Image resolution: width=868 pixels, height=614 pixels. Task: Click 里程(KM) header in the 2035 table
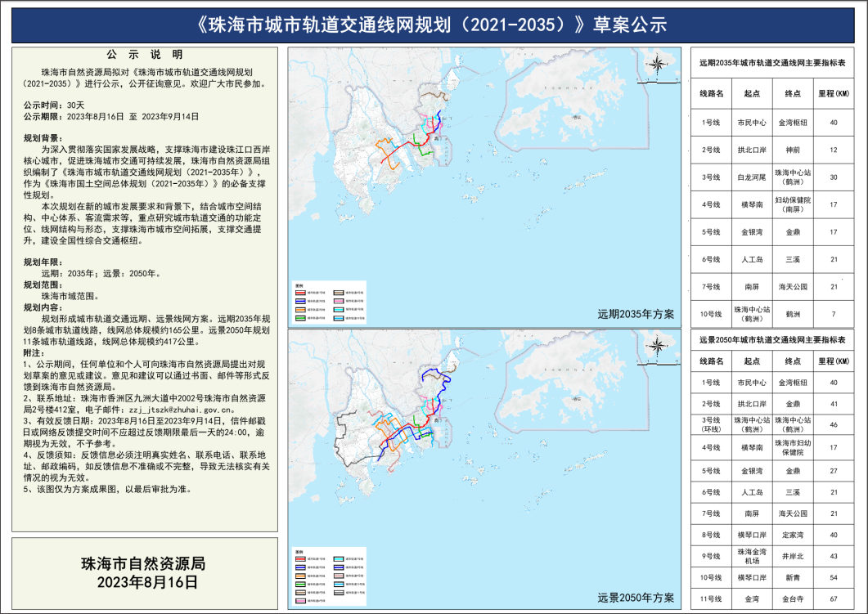pos(834,93)
